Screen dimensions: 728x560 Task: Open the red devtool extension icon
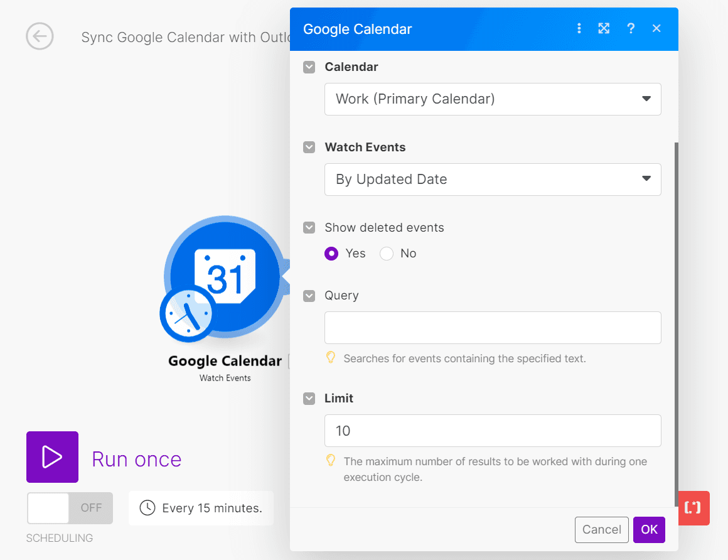click(693, 509)
